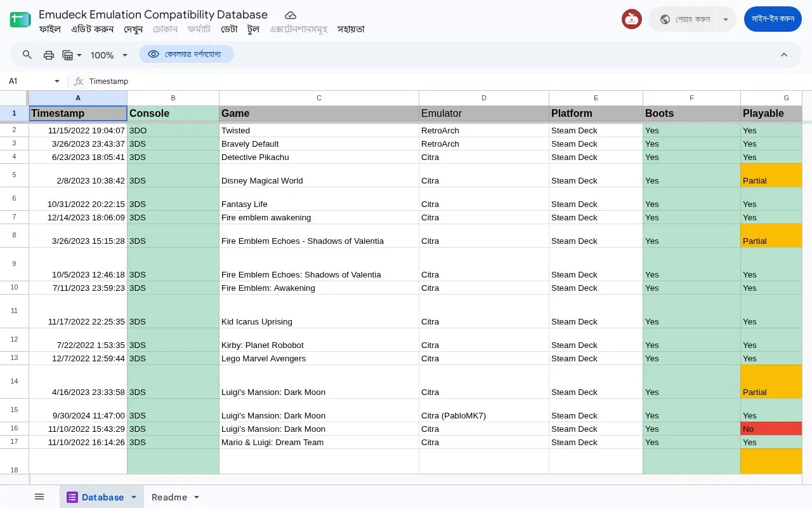Select the Console header cell
The height and width of the screenshot is (508, 812).
(x=173, y=113)
